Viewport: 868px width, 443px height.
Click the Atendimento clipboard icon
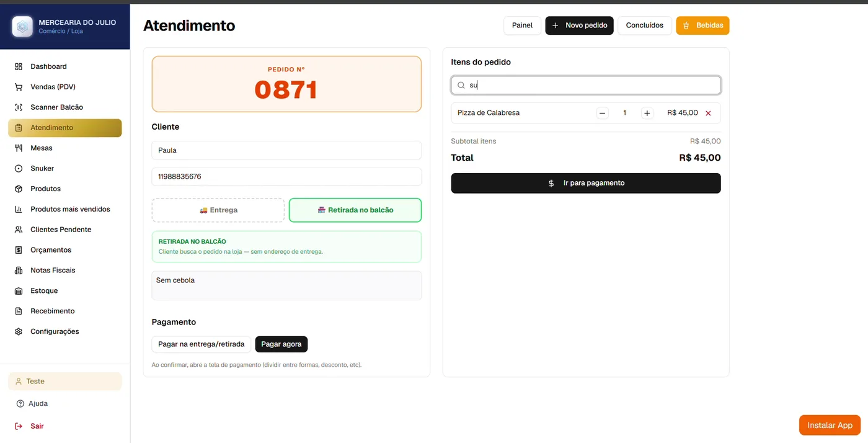[19, 128]
